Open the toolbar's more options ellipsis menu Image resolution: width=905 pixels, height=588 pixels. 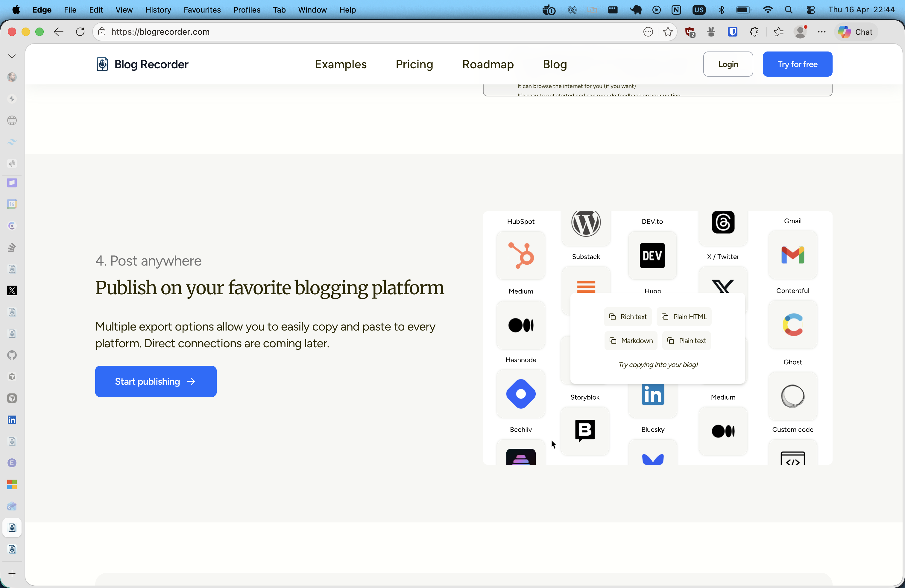[x=822, y=32]
